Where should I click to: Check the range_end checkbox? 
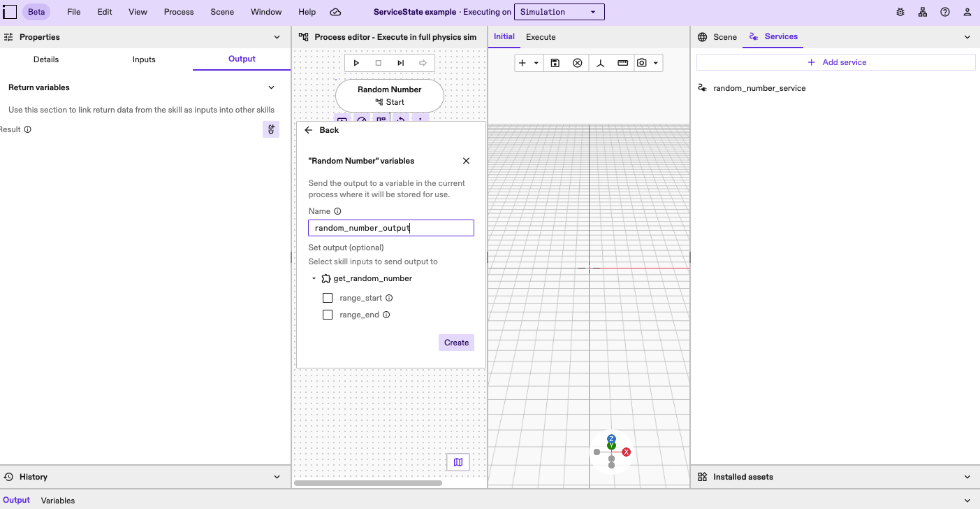point(328,315)
